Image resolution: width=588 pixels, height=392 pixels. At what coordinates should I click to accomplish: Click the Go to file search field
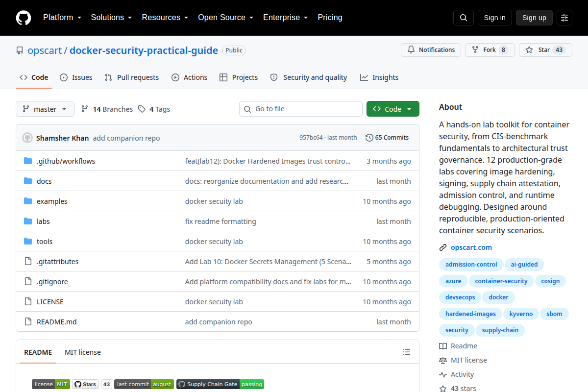coord(301,109)
